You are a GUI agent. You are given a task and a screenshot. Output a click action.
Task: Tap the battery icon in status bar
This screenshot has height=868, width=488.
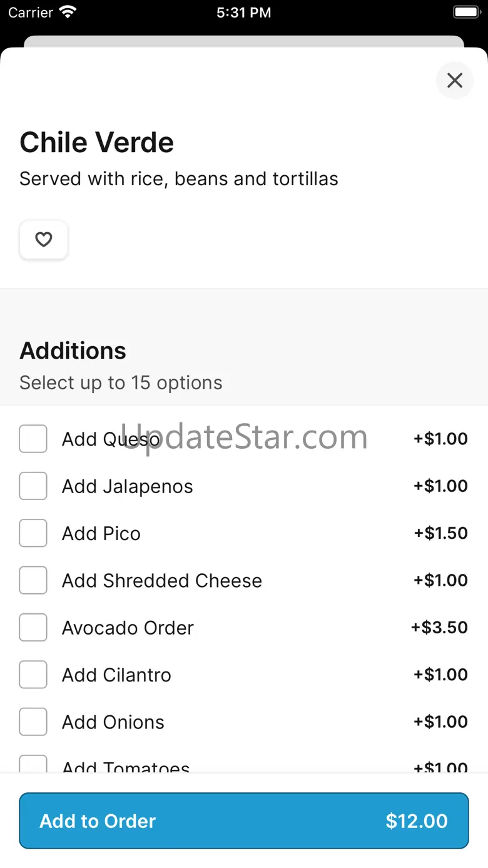point(465,13)
